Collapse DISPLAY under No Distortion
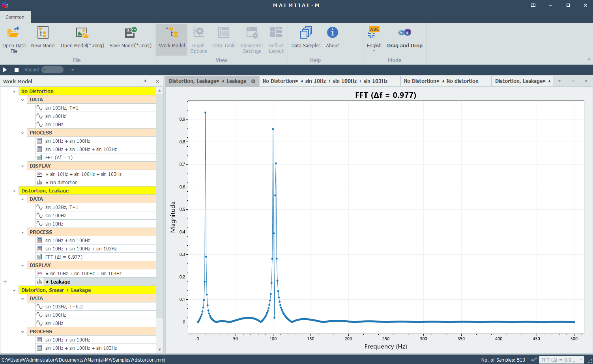Viewport: 593px width, 364px height. [22, 166]
